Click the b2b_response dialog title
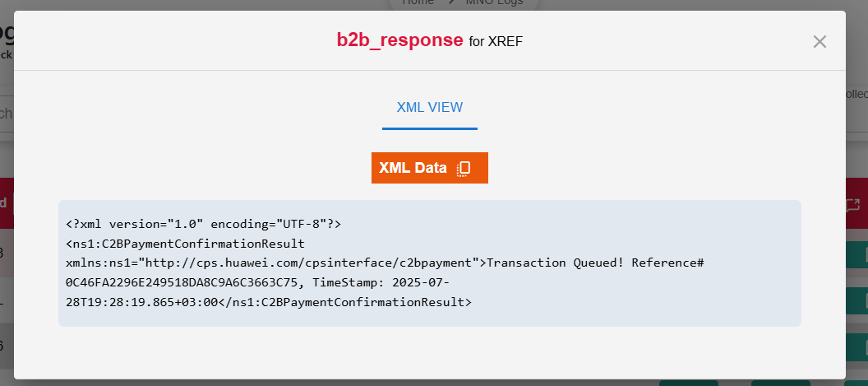This screenshot has height=386, width=868. (x=399, y=40)
